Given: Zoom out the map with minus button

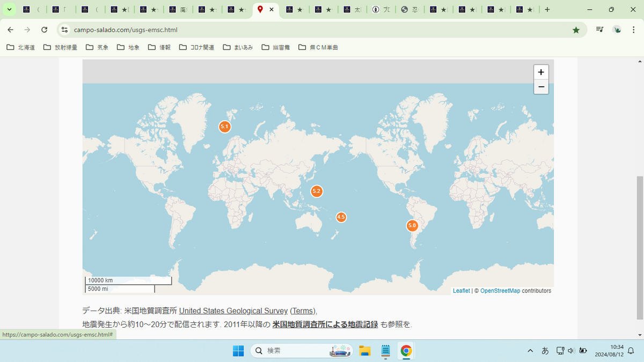Looking at the screenshot, I should point(541,87).
